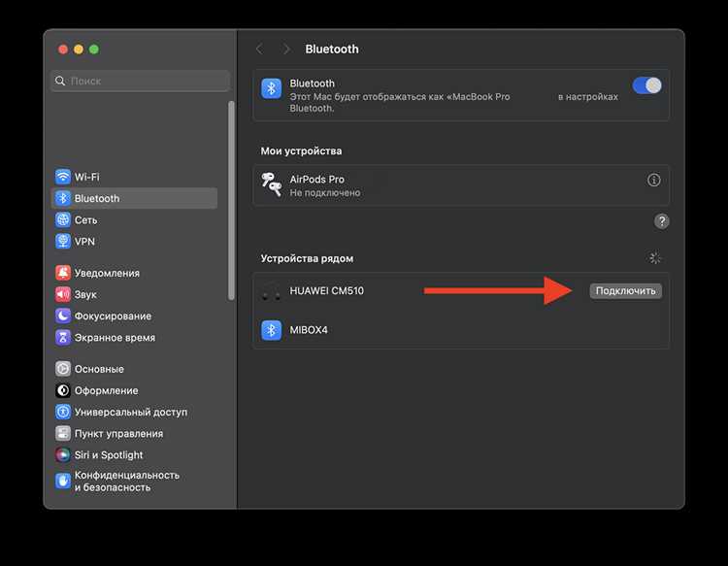Click Подключить for HUAWEI CM510

pos(625,291)
